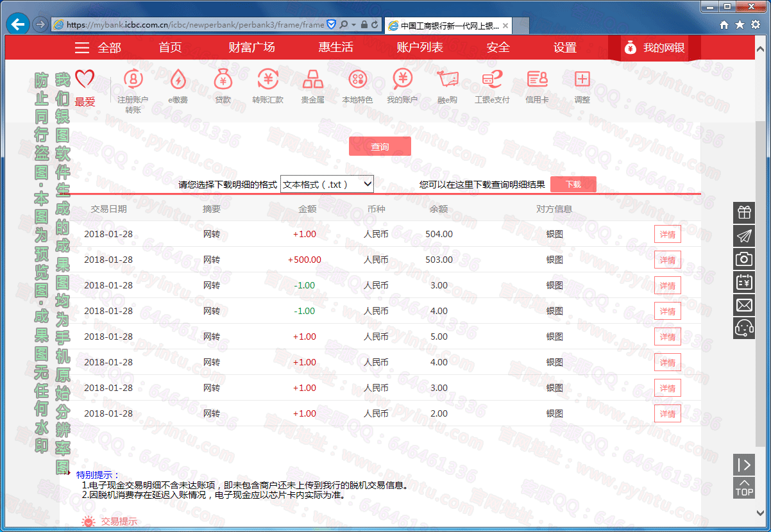
Task: Click the page scrollbar up arrow
Action: click(x=761, y=51)
